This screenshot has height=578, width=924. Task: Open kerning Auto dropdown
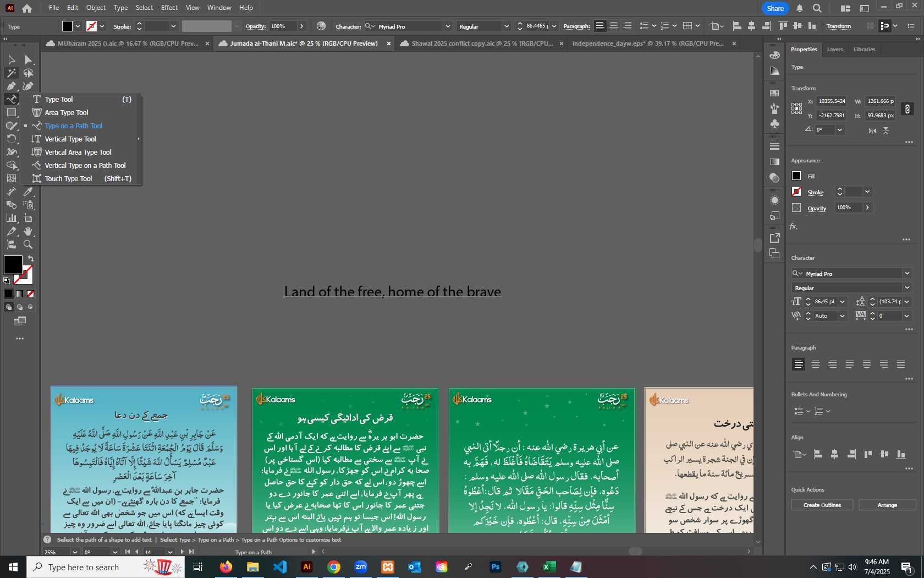(x=842, y=316)
